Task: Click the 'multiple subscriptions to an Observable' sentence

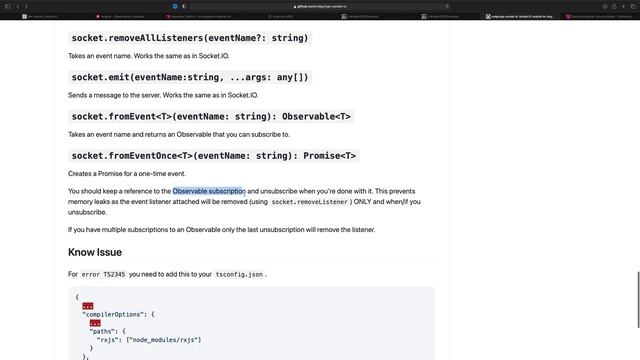Action: pyautogui.click(x=222, y=229)
